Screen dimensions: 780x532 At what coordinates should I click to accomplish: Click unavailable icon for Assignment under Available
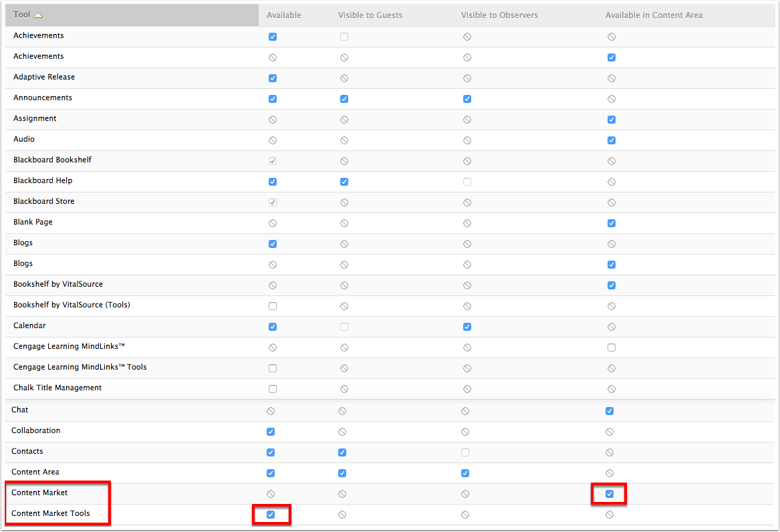(272, 119)
